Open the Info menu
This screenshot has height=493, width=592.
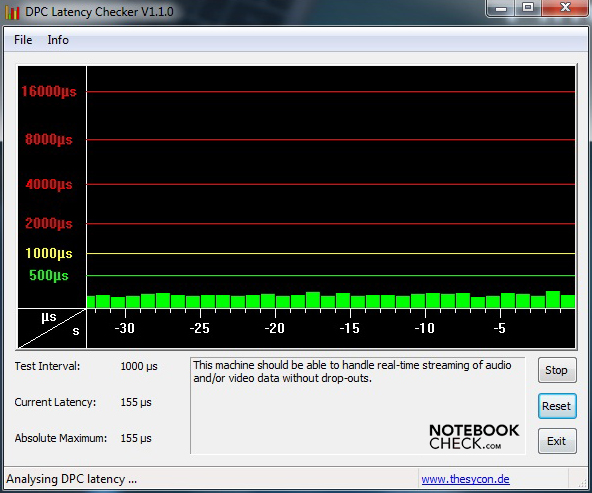tap(58, 40)
